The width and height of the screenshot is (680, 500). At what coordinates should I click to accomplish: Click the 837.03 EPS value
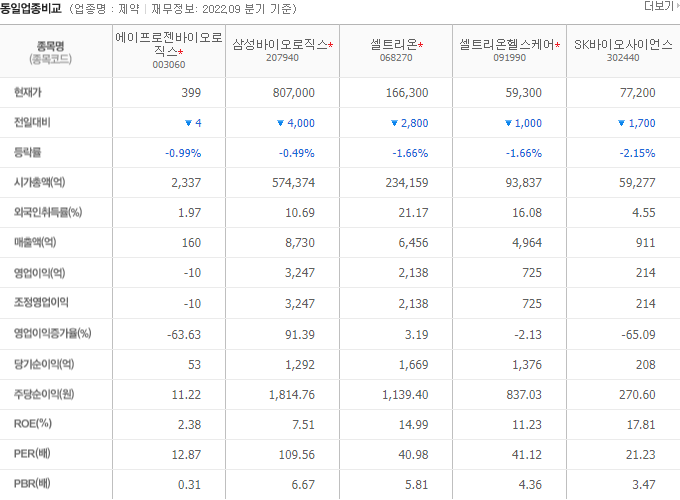524,395
